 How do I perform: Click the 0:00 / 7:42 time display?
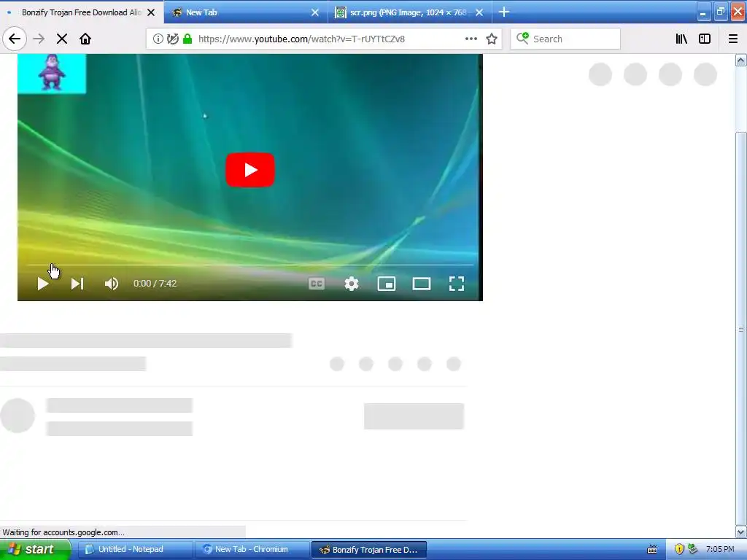coord(155,284)
